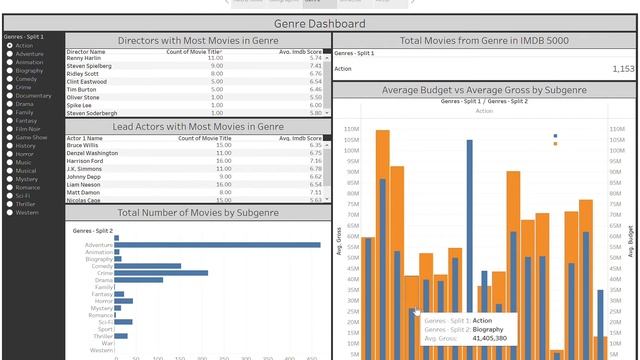Screen dimensions: 640x360
Task: Select the Bruce Willis actor row
Action: pos(195,145)
